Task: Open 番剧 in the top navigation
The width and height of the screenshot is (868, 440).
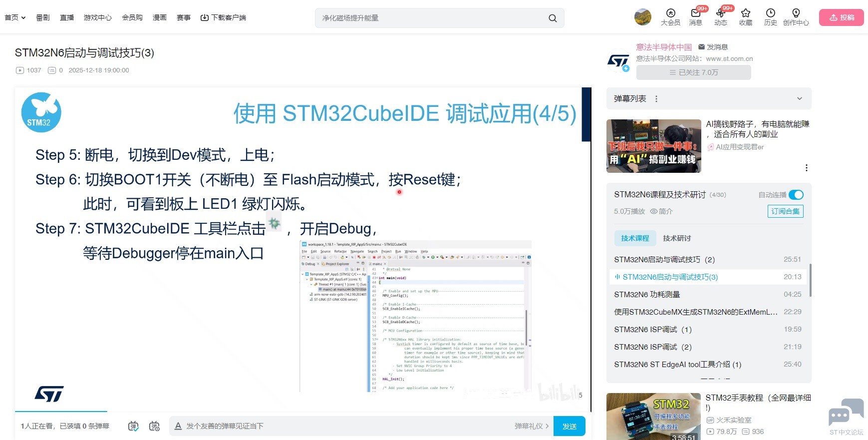Action: point(42,17)
